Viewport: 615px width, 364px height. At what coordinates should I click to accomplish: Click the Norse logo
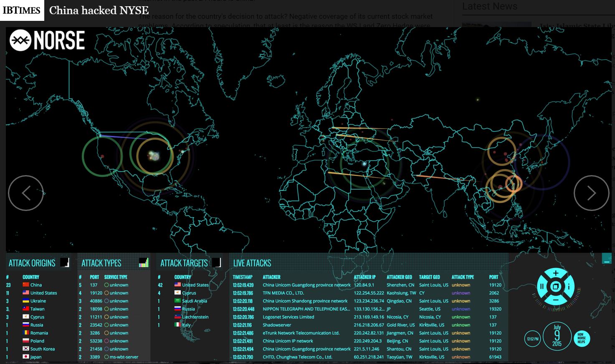(47, 40)
